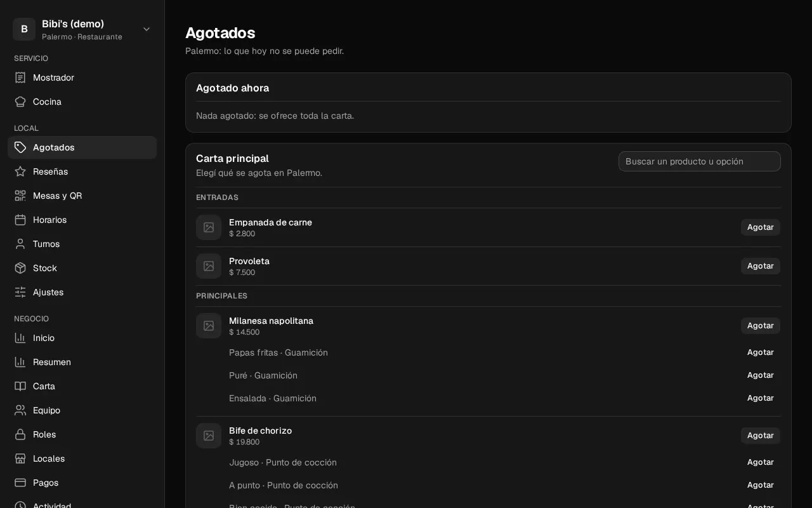Open the Bife de chorizo image placeholder
This screenshot has height=508, width=812.
point(209,436)
